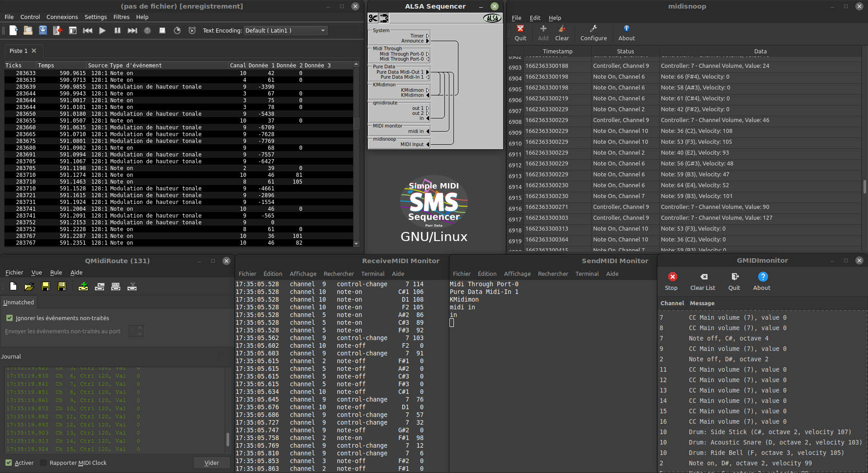Viewport: 868px width, 473px height.
Task: Click the open file folder icon in KMidimon
Action: point(28,30)
